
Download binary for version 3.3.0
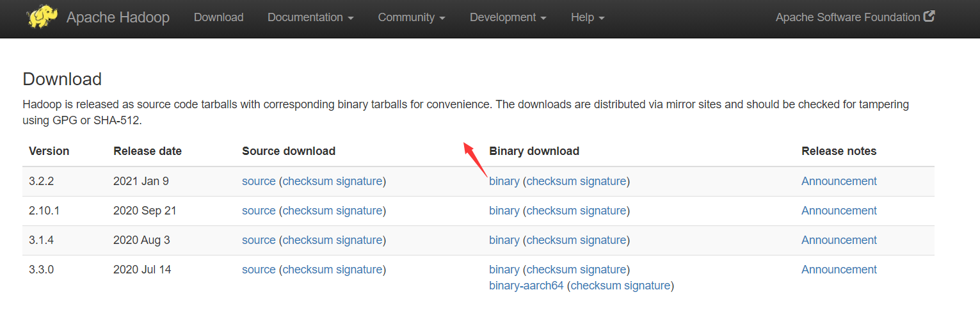click(504, 270)
